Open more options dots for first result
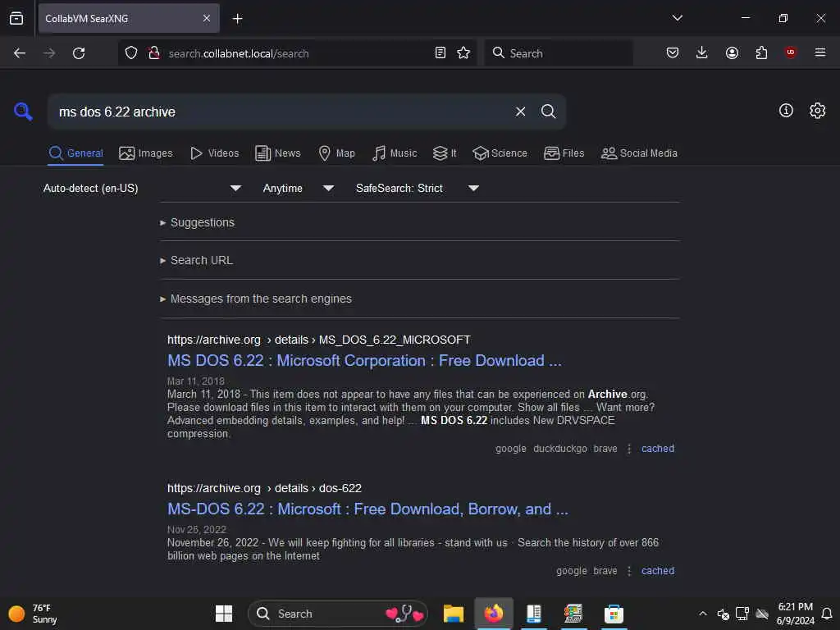Image resolution: width=840 pixels, height=630 pixels. pos(629,449)
